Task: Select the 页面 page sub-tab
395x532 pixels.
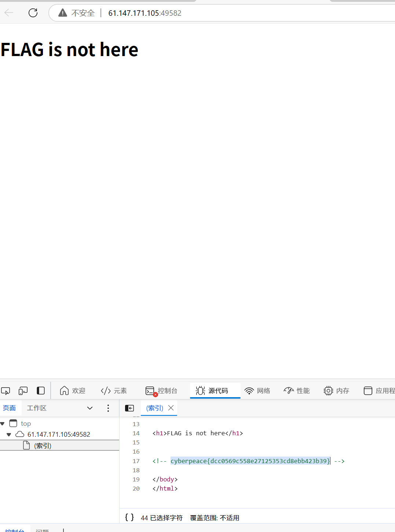Action: 10,408
